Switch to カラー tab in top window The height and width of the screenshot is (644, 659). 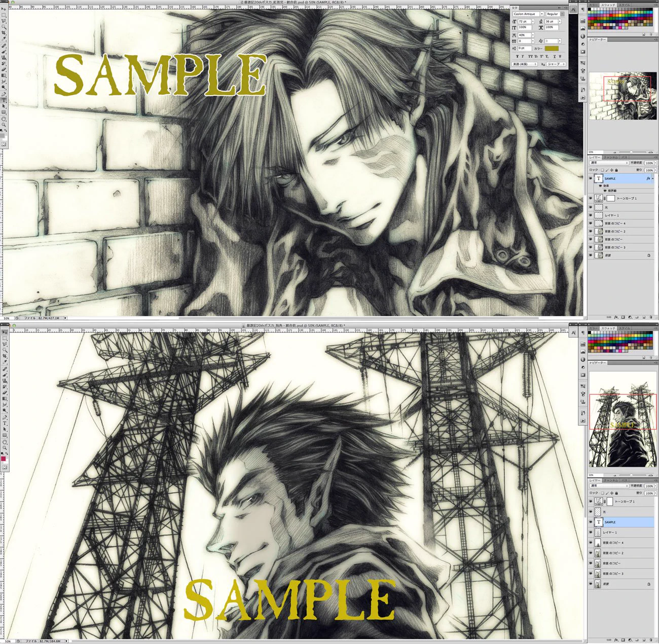point(594,5)
